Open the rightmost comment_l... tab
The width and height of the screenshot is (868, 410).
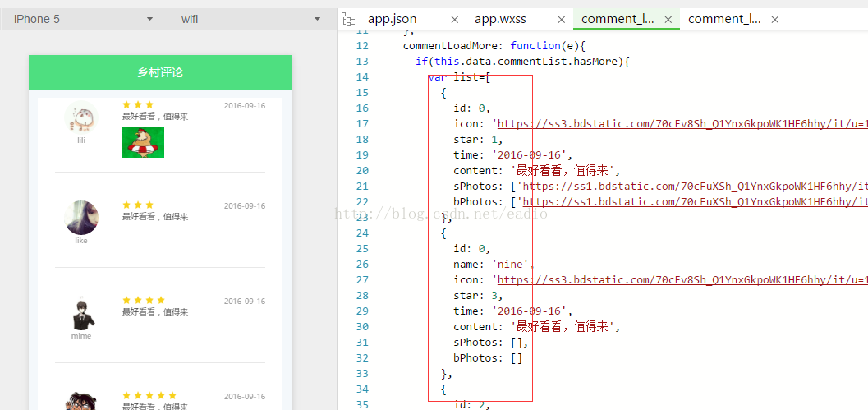724,19
